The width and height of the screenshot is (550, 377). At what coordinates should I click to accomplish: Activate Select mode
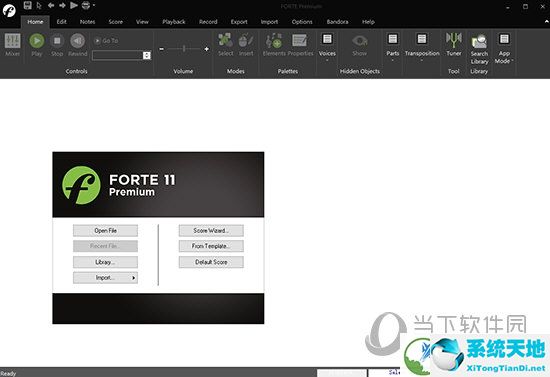[225, 45]
